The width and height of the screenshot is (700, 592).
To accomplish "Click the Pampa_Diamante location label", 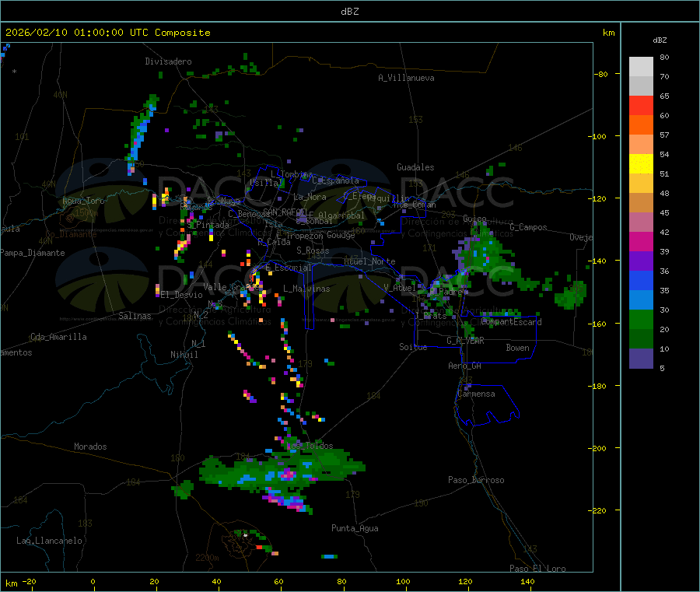I will tap(33, 253).
